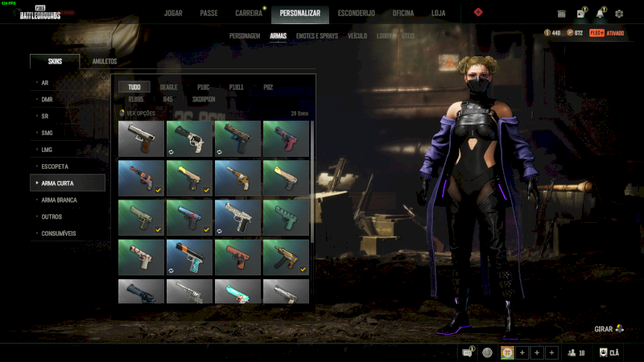
Task: Open the red event icon in top bar
Action: [x=478, y=12]
